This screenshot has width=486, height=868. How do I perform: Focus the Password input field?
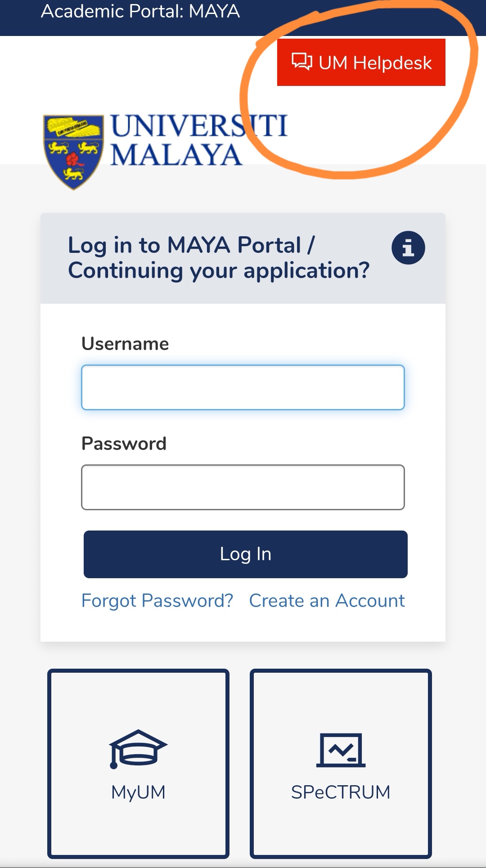(243, 487)
